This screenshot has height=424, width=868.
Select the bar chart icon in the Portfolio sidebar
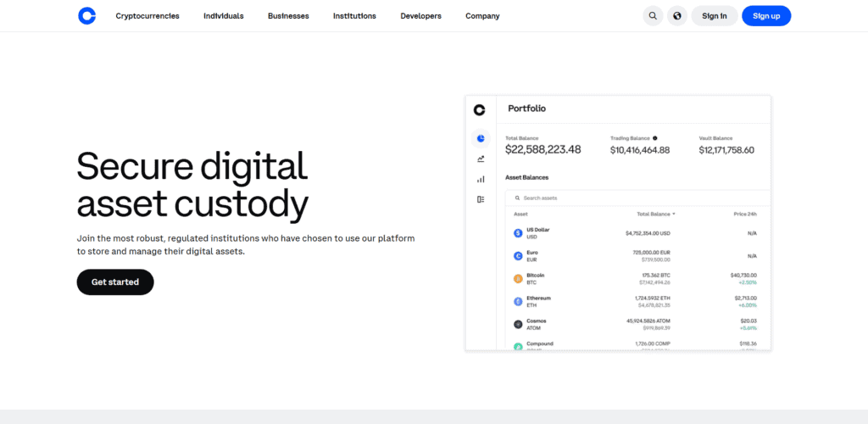tap(481, 179)
